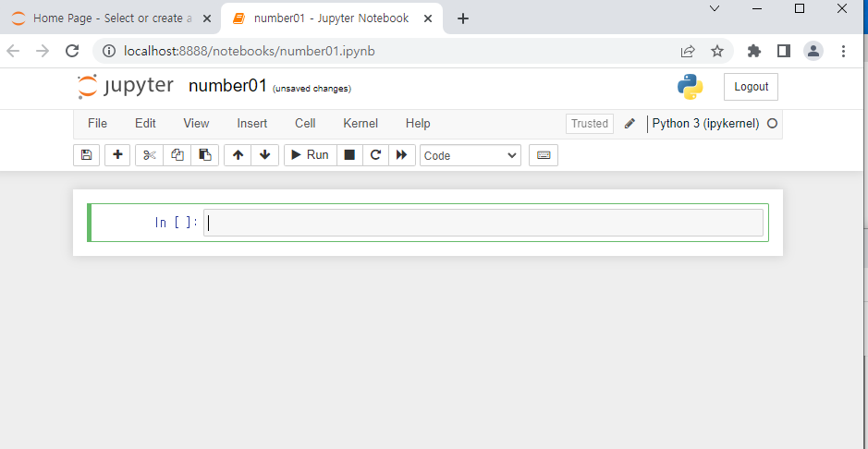This screenshot has width=868, height=449.
Task: Open the tab search chevron
Action: point(715,8)
